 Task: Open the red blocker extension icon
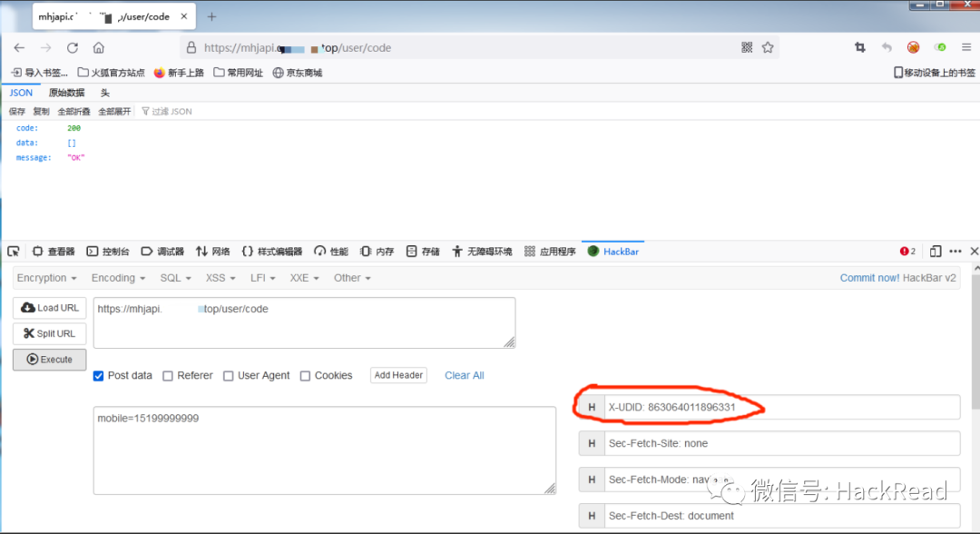point(913,47)
